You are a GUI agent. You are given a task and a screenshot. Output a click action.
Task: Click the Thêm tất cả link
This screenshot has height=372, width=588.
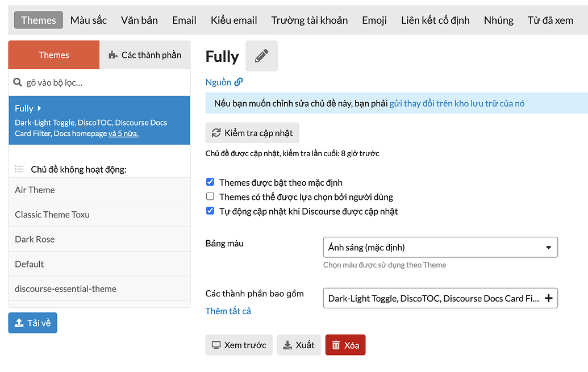pos(228,311)
